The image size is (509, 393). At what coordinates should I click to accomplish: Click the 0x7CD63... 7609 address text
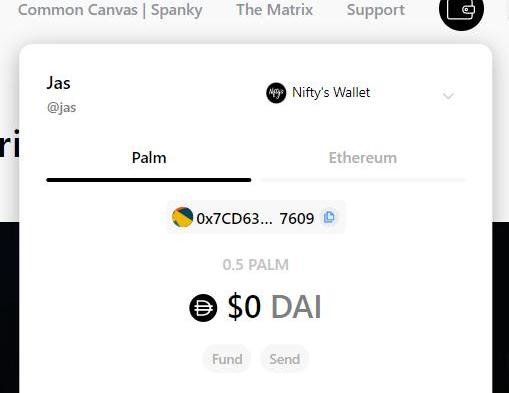pyautogui.click(x=255, y=219)
